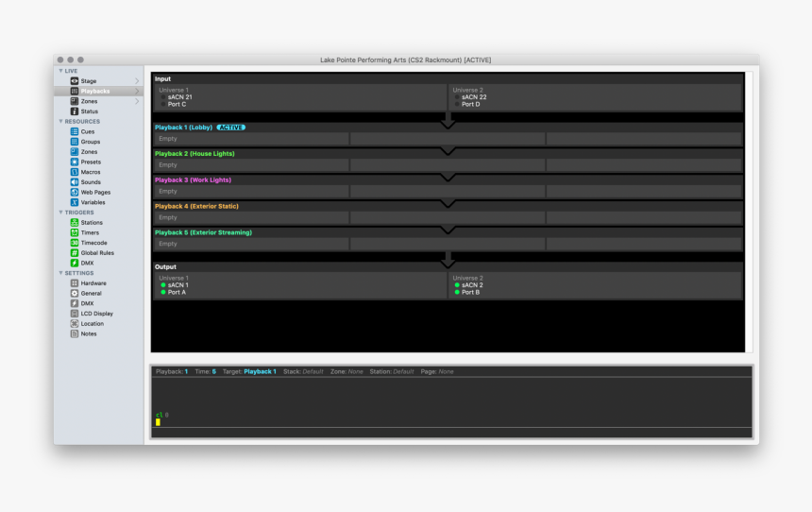Click the sACN 1 output indicator

point(163,285)
